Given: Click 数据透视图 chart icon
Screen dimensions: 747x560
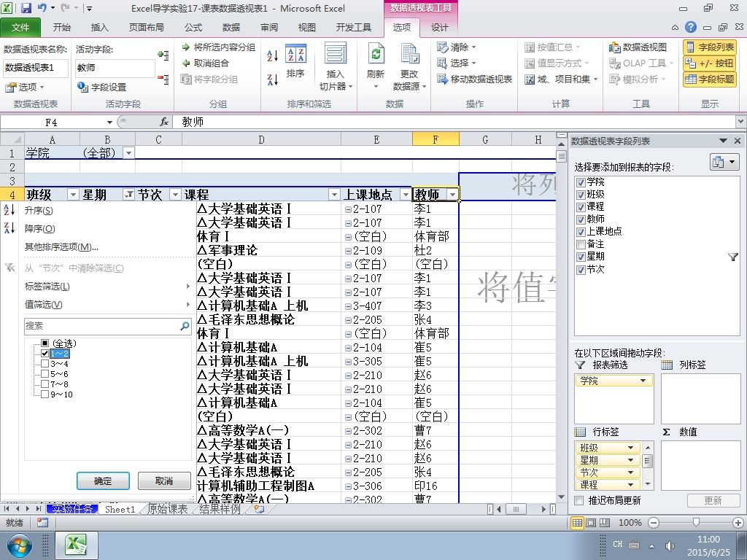Looking at the screenshot, I should tap(638, 47).
